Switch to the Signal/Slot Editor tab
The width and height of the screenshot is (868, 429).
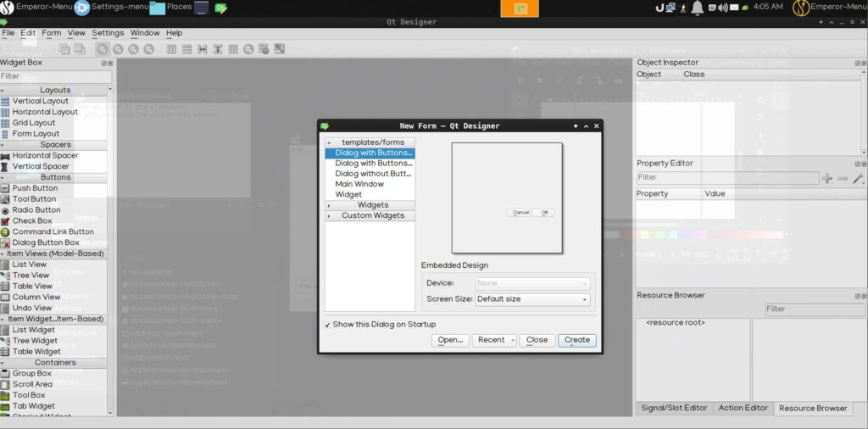click(x=674, y=408)
